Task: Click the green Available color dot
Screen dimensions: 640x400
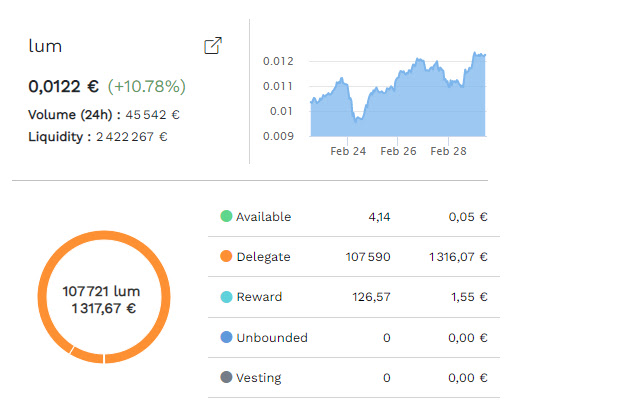Action: tap(226, 216)
